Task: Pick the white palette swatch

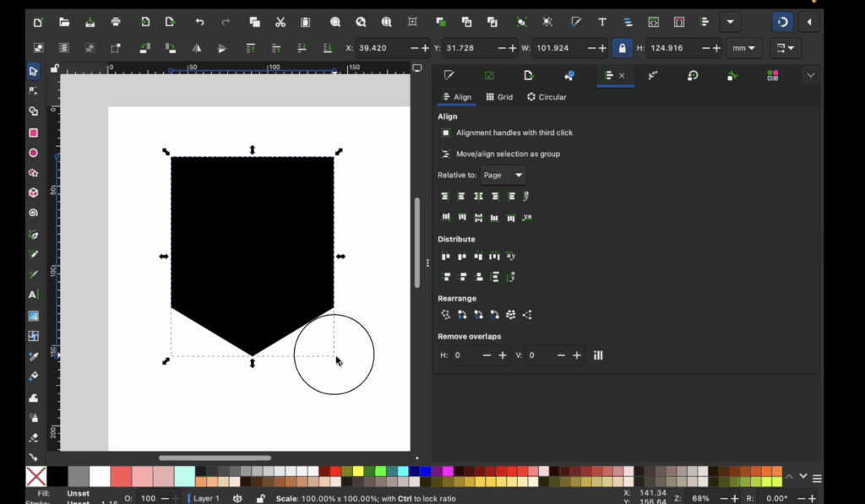Action: tap(100, 476)
